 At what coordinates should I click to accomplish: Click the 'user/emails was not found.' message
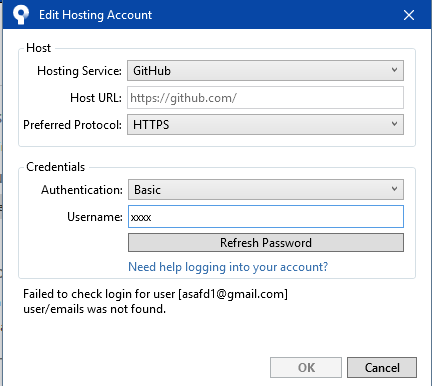tap(94, 309)
